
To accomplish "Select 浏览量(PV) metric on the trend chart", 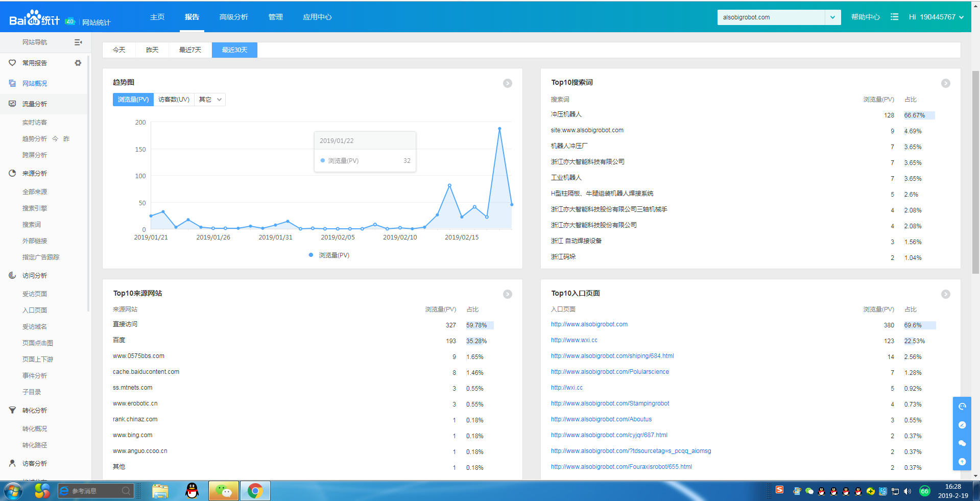I will pyautogui.click(x=133, y=100).
